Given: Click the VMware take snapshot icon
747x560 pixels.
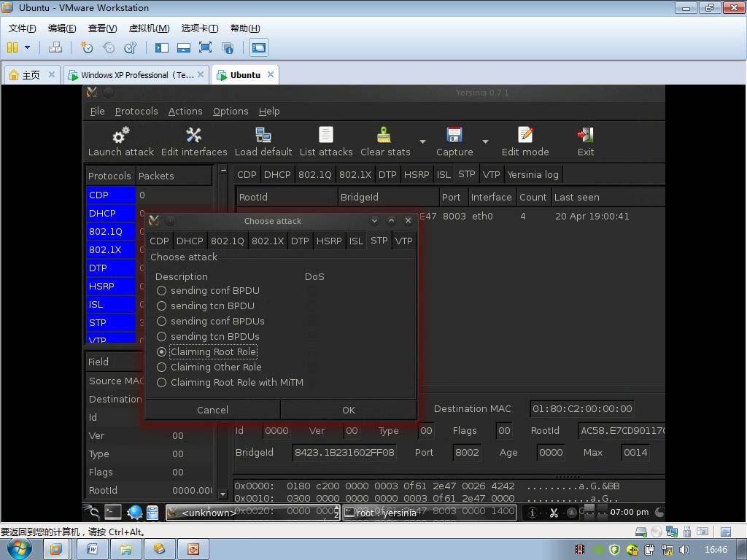Looking at the screenshot, I should tap(87, 47).
